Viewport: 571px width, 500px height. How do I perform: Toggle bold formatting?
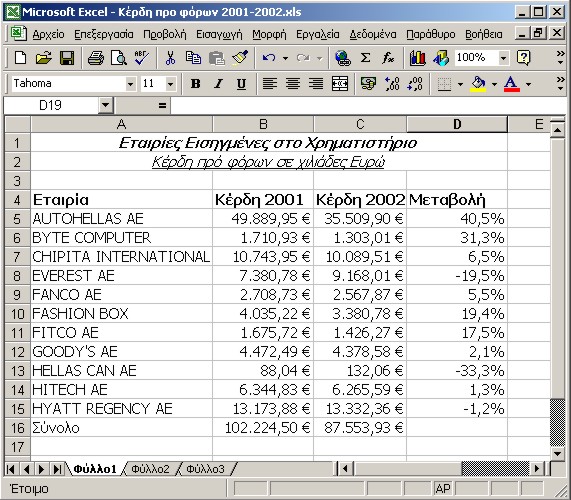[x=196, y=84]
